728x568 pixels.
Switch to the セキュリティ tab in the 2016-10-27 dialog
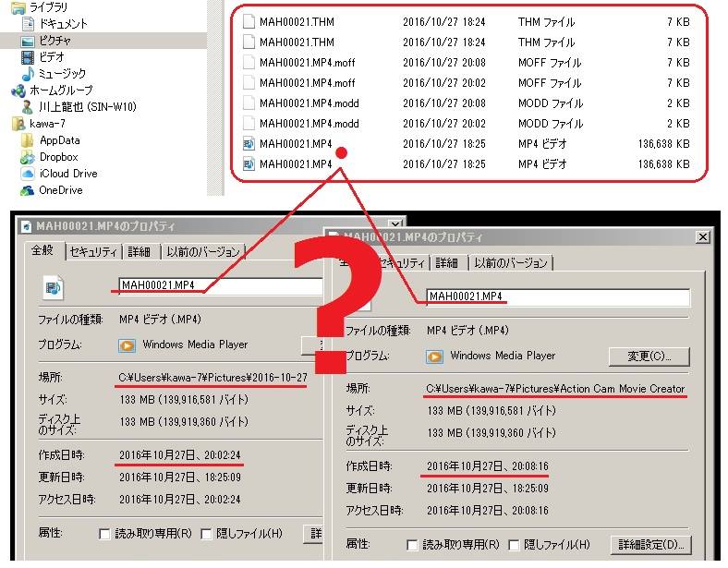pyautogui.click(x=93, y=251)
